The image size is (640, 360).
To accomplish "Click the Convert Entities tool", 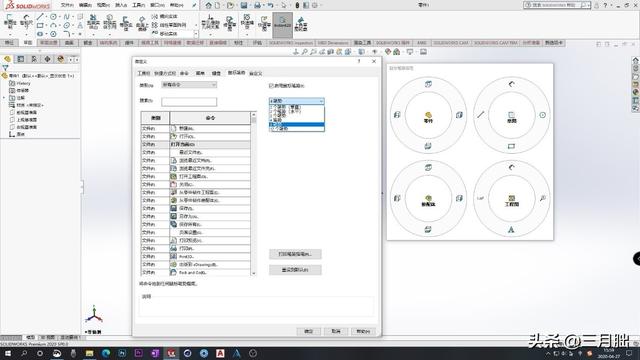I will click(110, 22).
